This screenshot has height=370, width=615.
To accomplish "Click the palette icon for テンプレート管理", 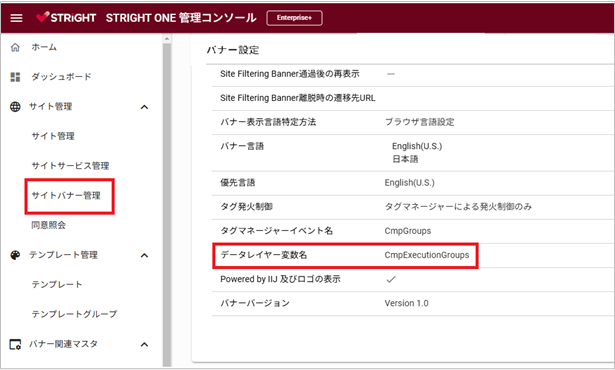I will pos(15,255).
